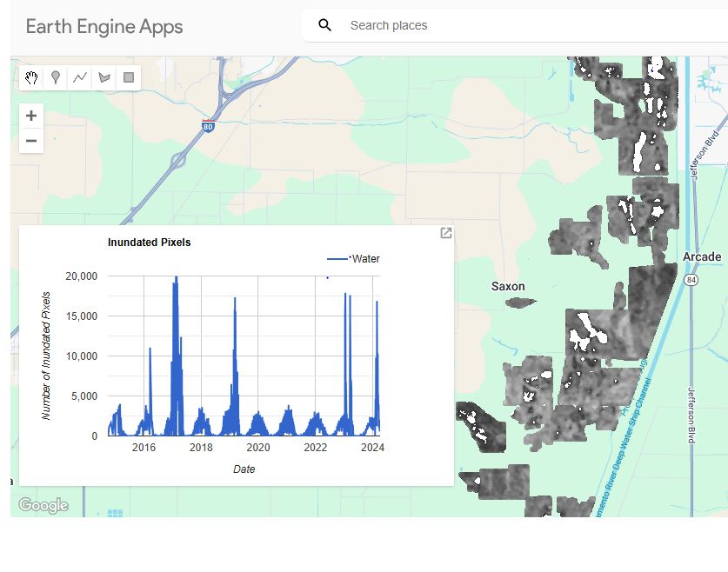Click the Arcade place label

pyautogui.click(x=702, y=256)
